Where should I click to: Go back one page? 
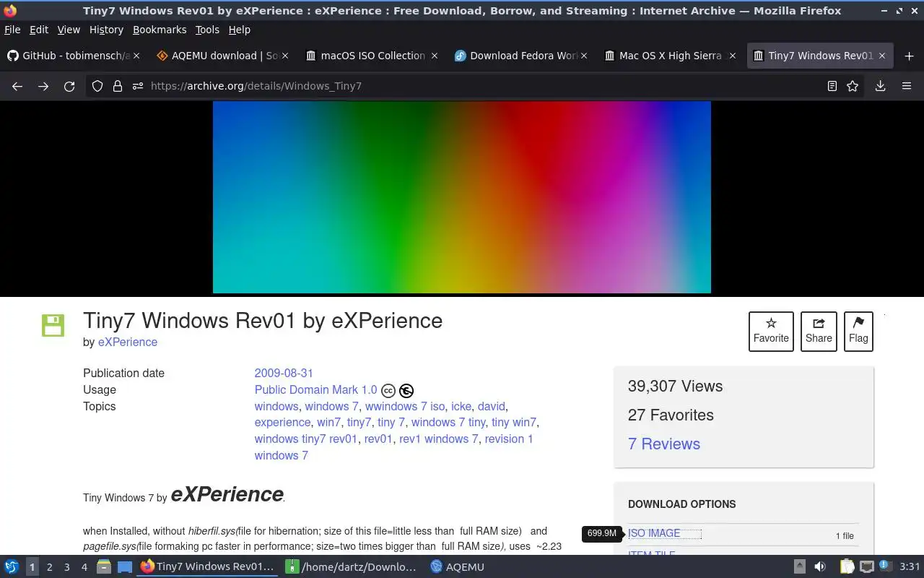(17, 86)
